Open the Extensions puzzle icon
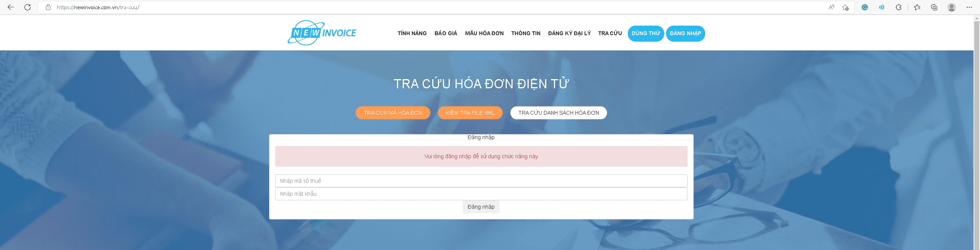Viewport: 980px width, 250px height. (x=898, y=7)
